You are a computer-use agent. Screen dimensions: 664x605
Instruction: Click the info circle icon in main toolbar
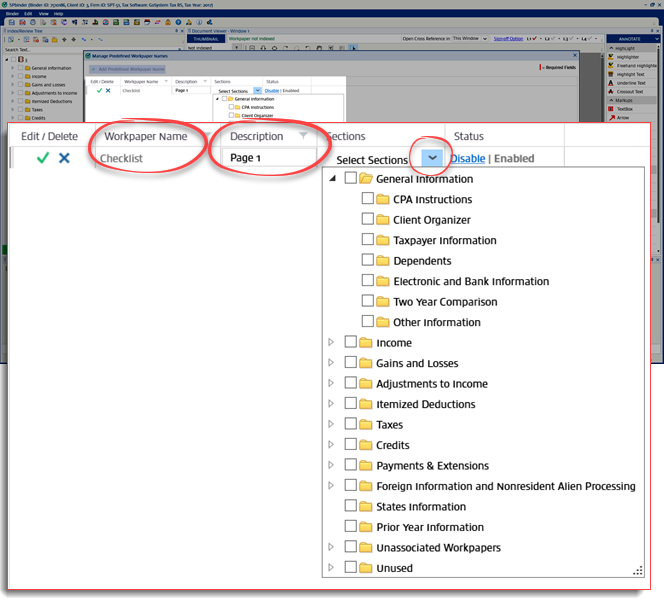tap(199, 22)
